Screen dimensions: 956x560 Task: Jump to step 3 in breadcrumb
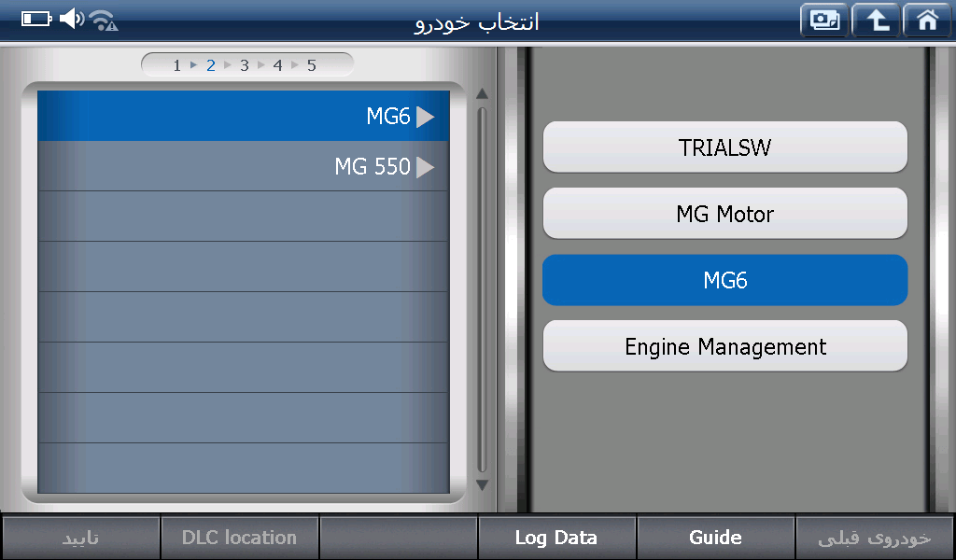245,65
